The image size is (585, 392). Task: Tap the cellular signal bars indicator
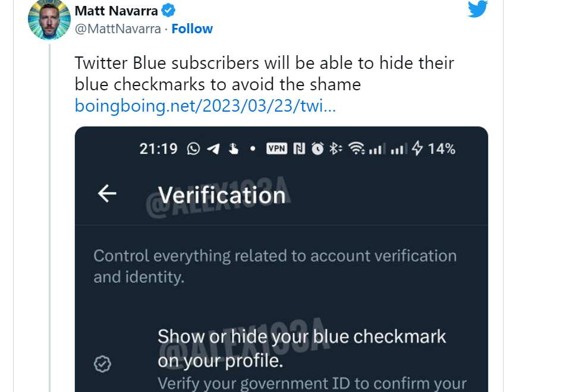pos(378,149)
